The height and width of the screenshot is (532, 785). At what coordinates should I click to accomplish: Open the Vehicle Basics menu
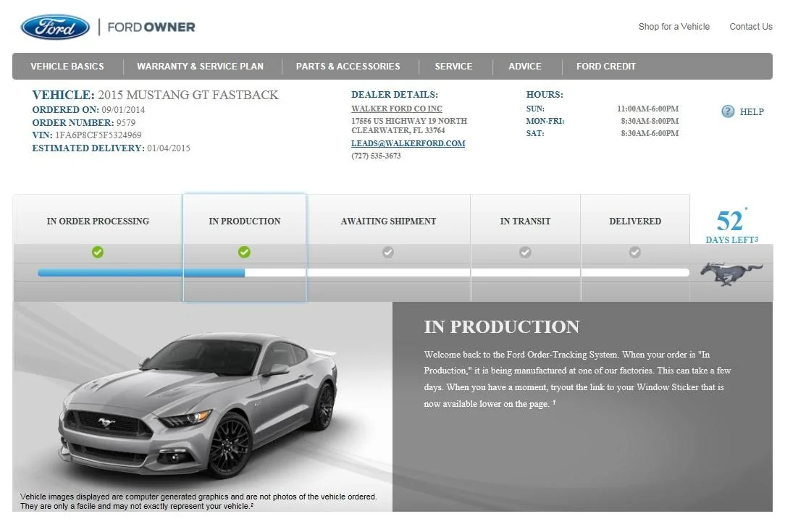tap(67, 66)
